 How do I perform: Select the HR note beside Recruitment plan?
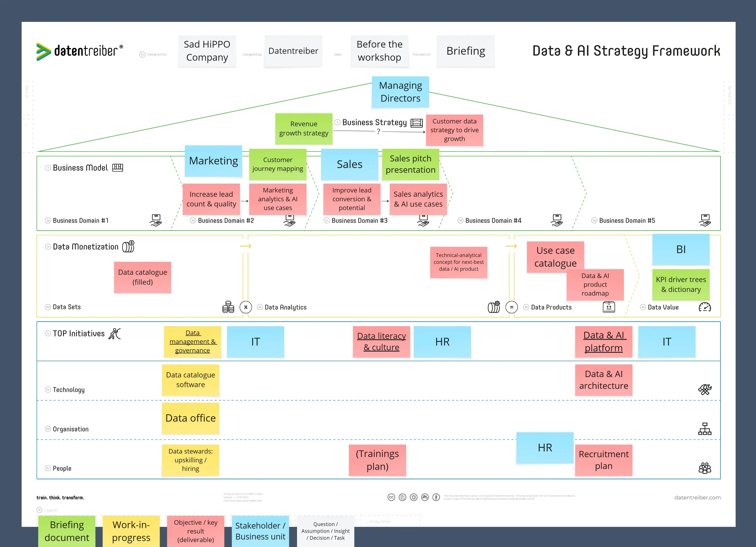(545, 448)
